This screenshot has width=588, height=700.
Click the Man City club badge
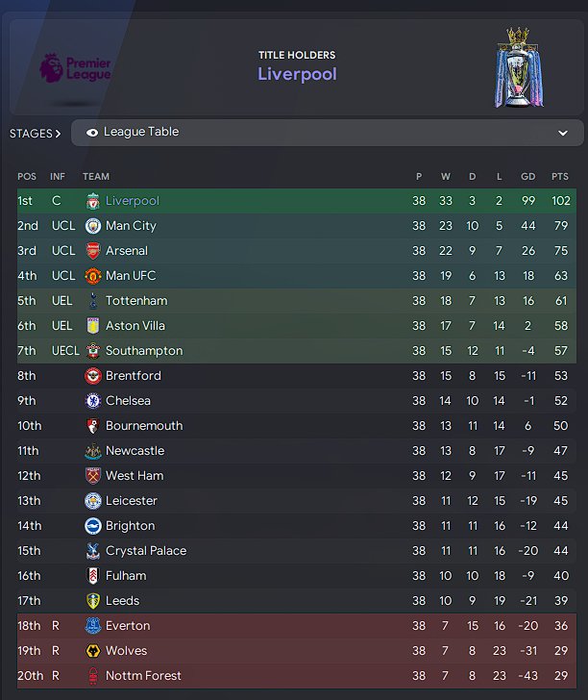tap(92, 226)
